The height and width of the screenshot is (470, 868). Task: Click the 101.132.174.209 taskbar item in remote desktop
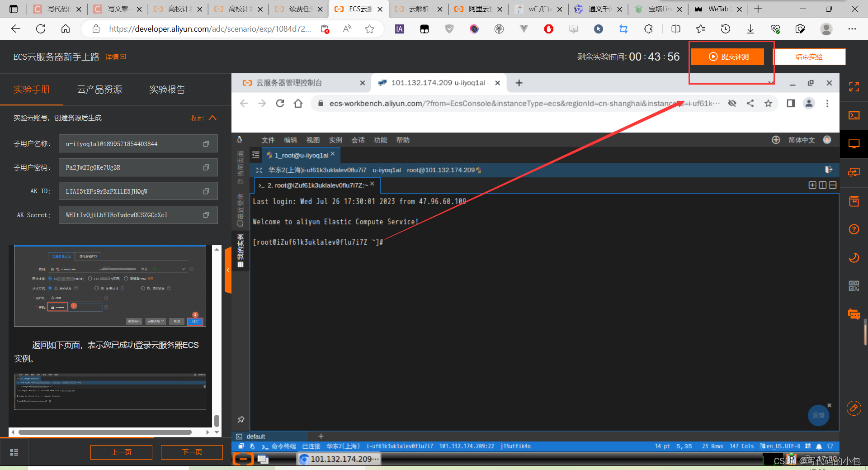[x=339, y=459]
